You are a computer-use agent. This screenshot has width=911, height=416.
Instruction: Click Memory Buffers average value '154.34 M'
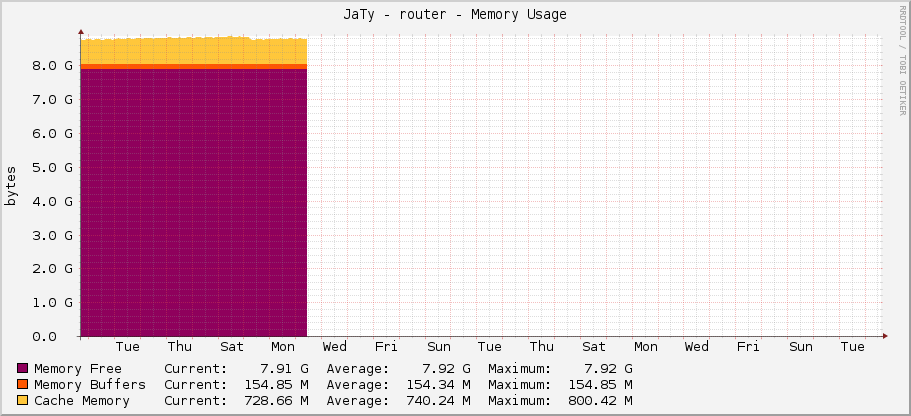[x=439, y=385]
